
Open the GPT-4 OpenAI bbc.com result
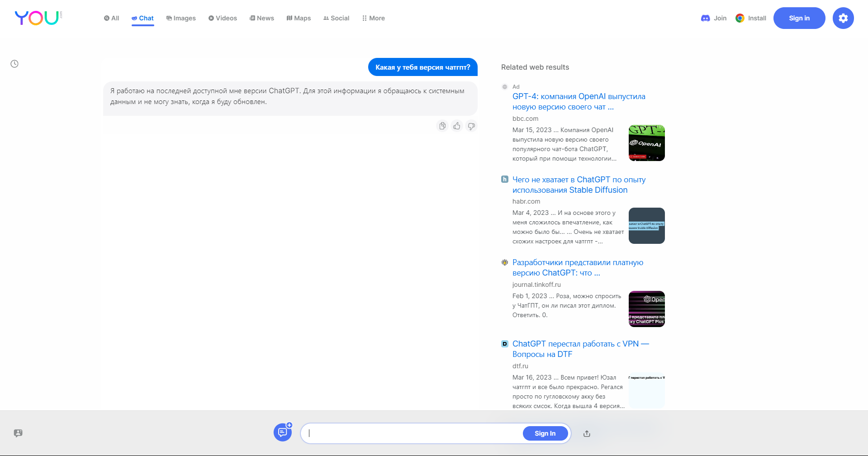[x=579, y=102]
